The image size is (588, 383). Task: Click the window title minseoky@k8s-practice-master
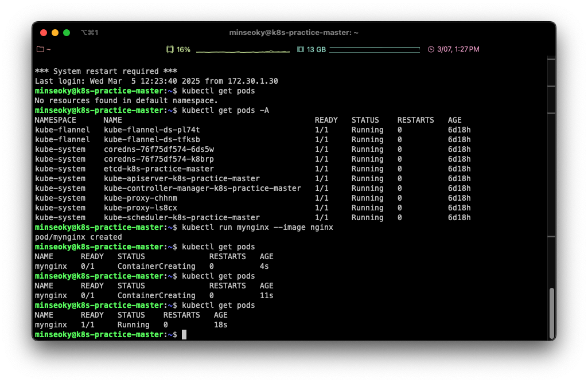(x=294, y=33)
